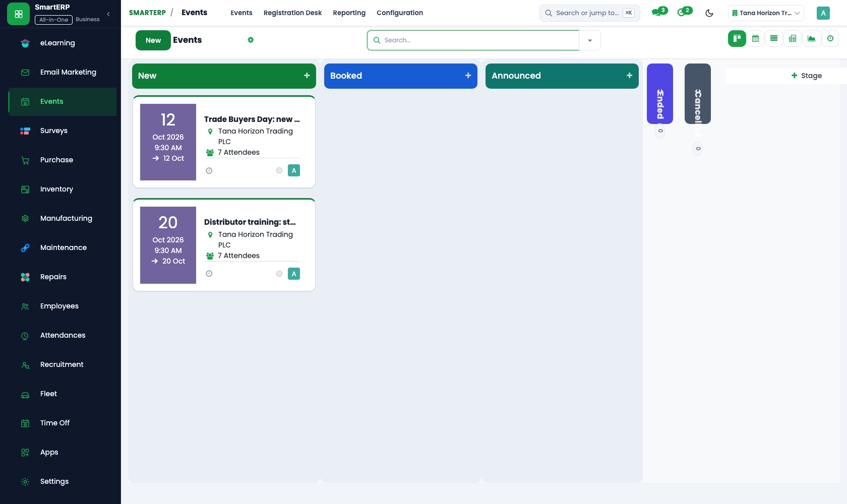The width and height of the screenshot is (847, 504).
Task: Create a new event with the New button
Action: click(x=153, y=40)
